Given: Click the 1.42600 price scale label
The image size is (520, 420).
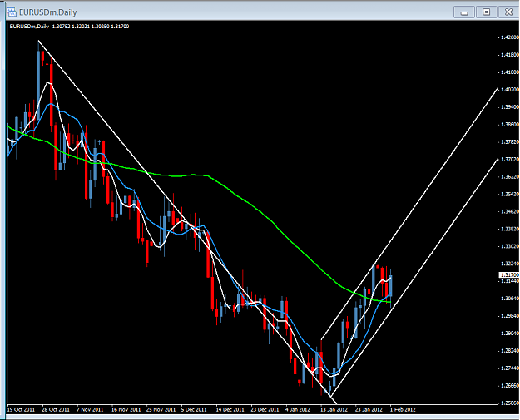Looking at the screenshot, I should (510, 37).
